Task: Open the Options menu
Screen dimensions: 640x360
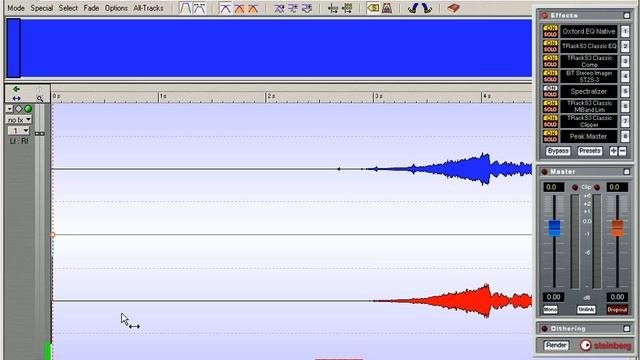Action: click(116, 8)
